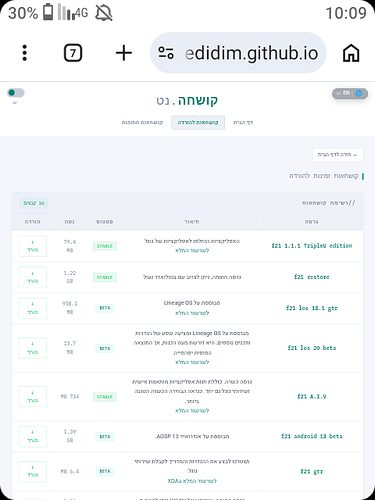Click the back to home page button
The width and height of the screenshot is (375, 500).
click(338, 155)
